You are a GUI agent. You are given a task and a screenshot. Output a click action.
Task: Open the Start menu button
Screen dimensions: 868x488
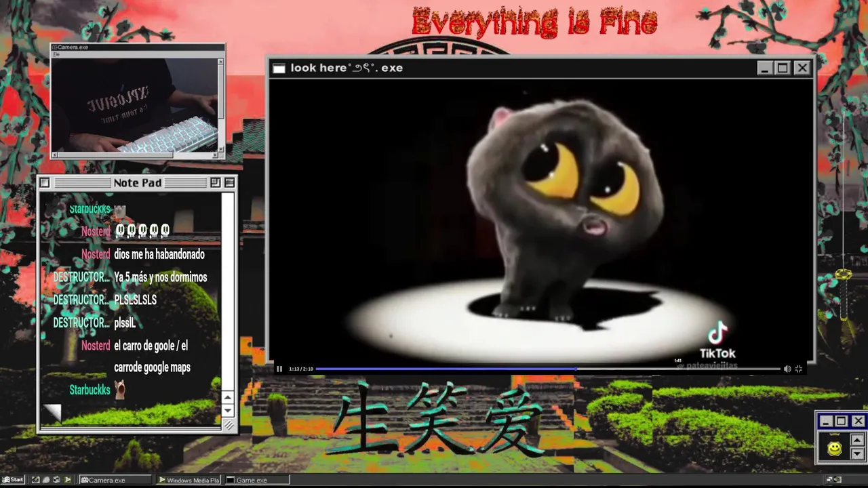[x=13, y=480]
